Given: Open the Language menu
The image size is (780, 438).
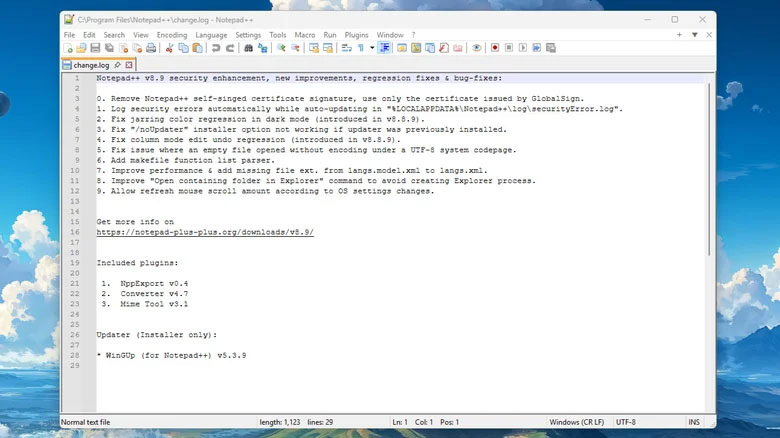Looking at the screenshot, I should (211, 35).
